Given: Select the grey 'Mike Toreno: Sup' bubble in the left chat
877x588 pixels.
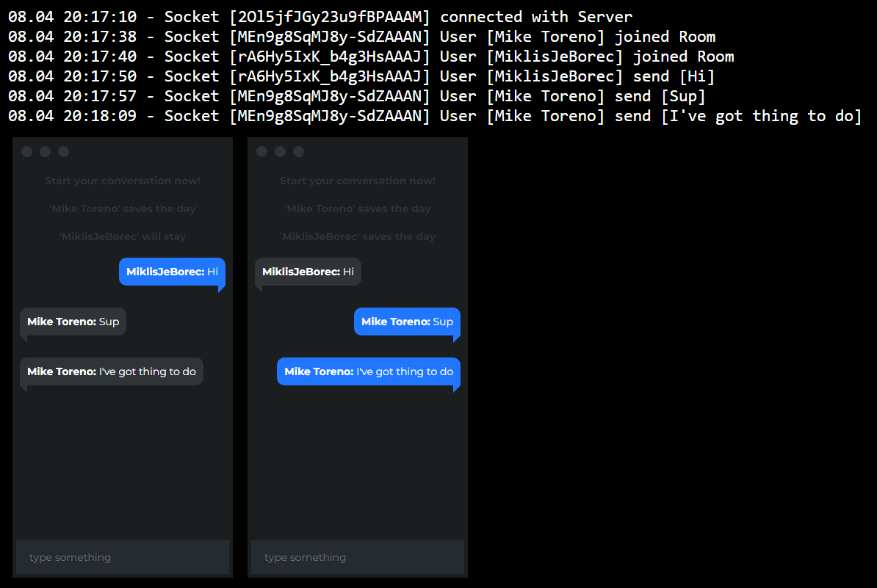Looking at the screenshot, I should (x=73, y=322).
